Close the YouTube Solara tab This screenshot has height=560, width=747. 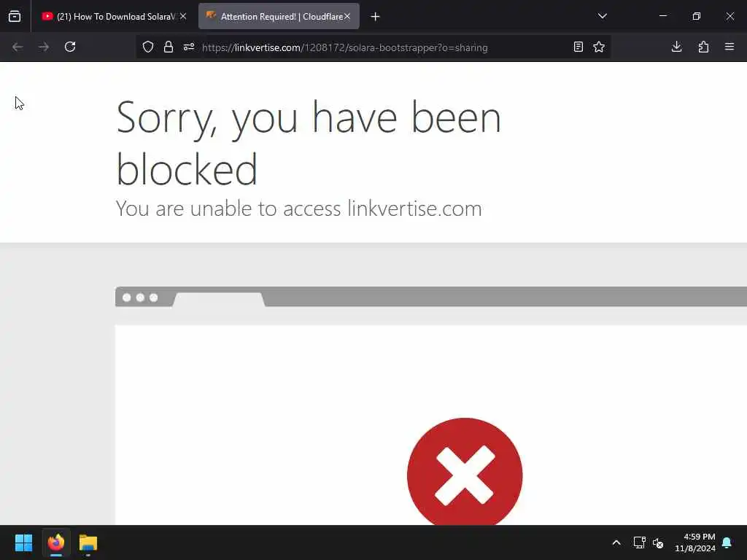[183, 16]
